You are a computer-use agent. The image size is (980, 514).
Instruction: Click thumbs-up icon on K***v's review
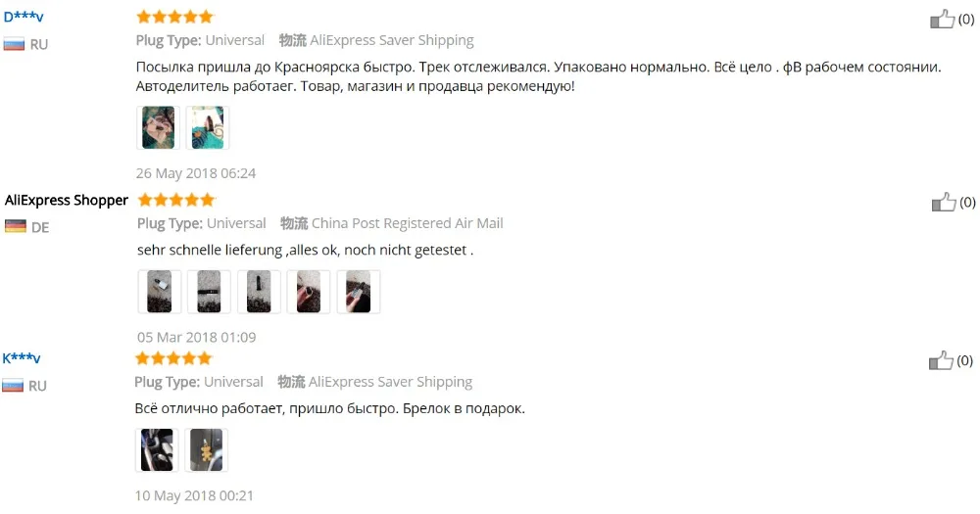coord(941,360)
